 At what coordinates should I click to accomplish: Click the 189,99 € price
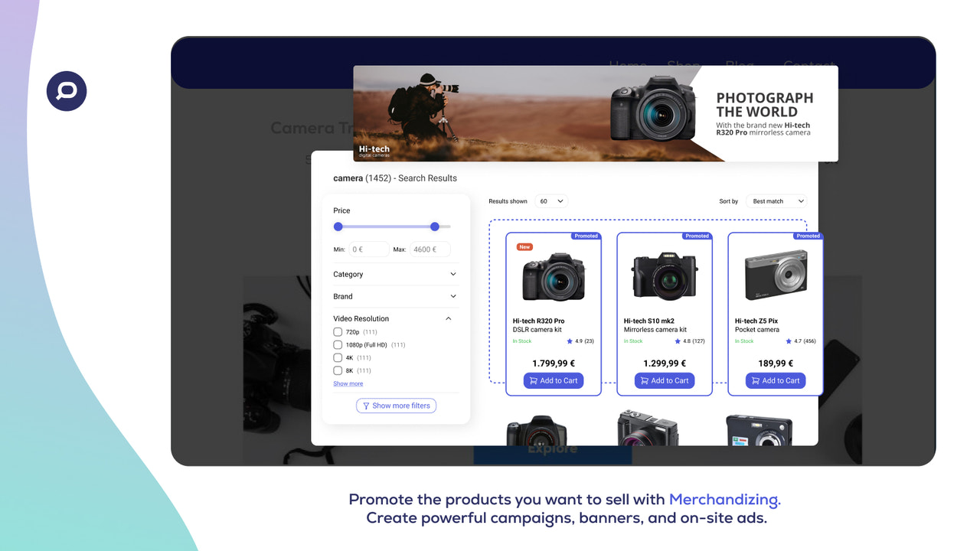[x=776, y=364]
